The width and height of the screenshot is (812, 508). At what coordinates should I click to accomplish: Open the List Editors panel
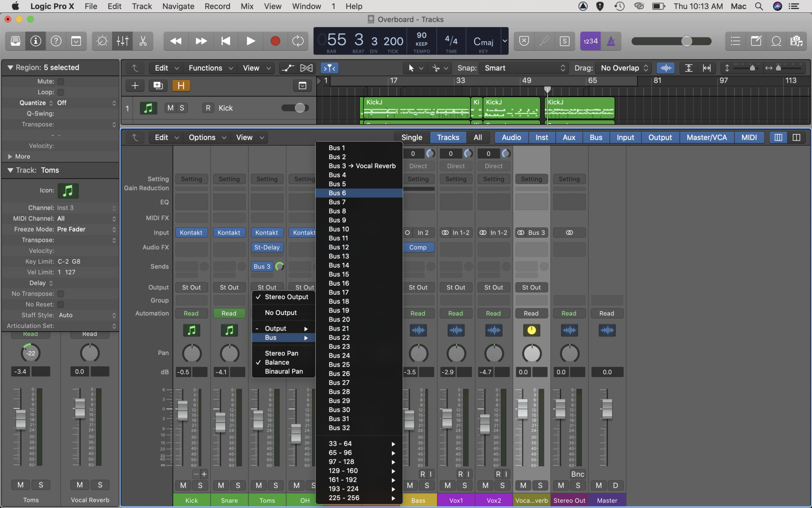pyautogui.click(x=735, y=41)
